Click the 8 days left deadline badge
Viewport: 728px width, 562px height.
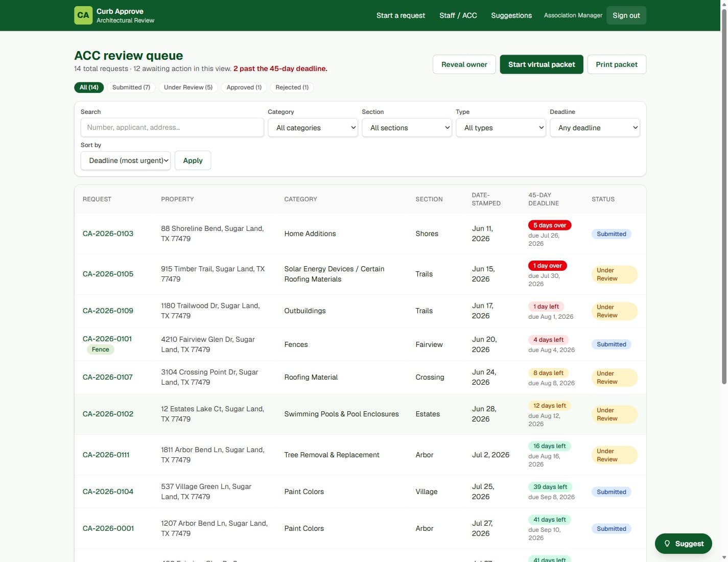click(x=548, y=373)
